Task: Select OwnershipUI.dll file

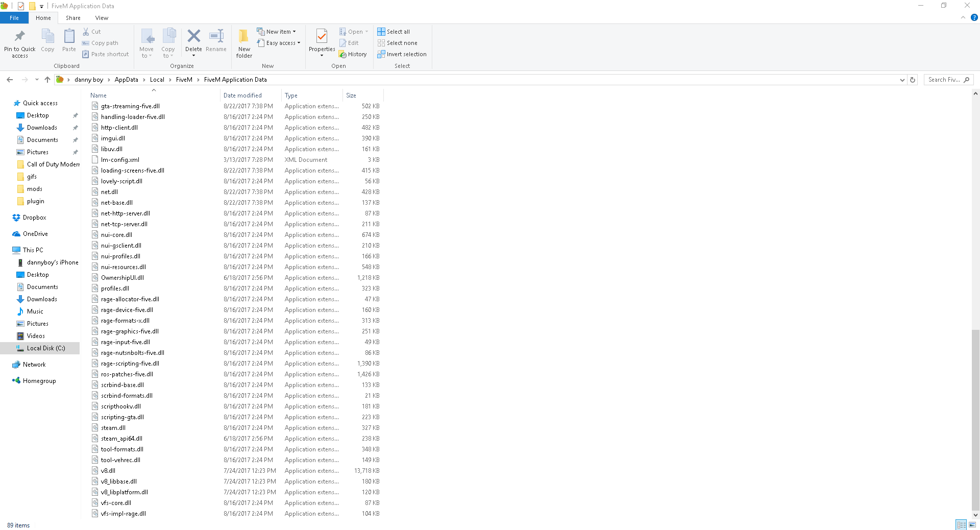Action: pos(122,278)
